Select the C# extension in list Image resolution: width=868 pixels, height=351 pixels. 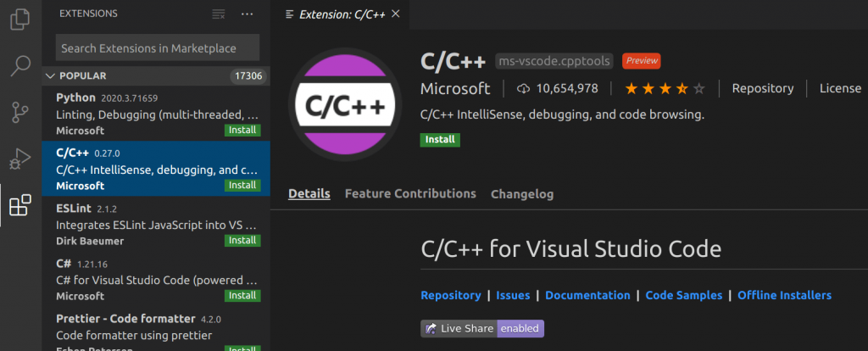point(156,278)
